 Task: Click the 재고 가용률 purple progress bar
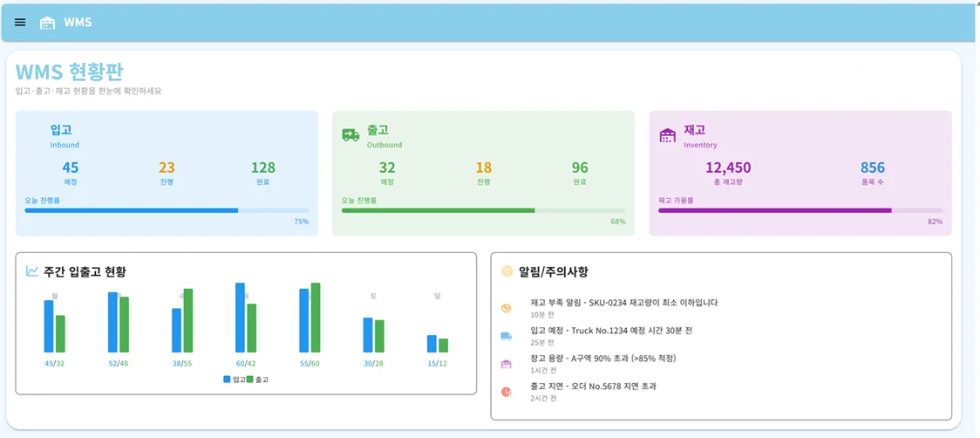point(800,211)
